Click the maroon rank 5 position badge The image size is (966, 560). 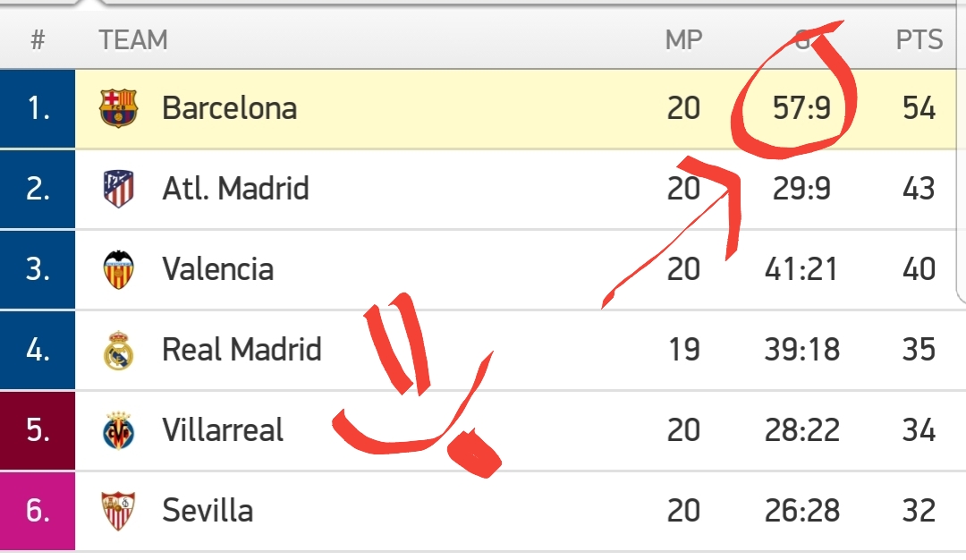pyautogui.click(x=38, y=430)
